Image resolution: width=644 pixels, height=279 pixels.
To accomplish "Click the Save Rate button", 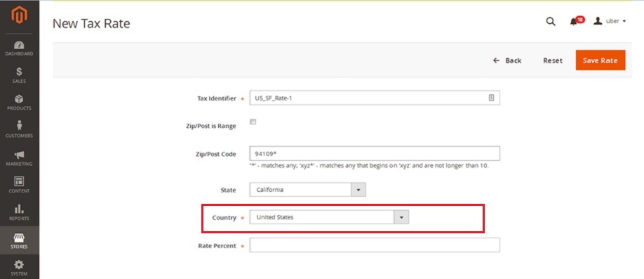I will click(x=600, y=60).
